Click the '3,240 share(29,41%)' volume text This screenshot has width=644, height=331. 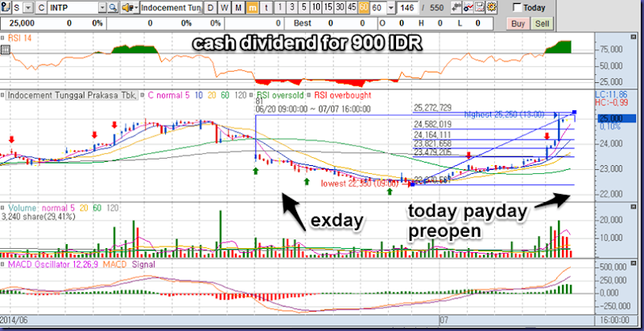tap(39, 217)
